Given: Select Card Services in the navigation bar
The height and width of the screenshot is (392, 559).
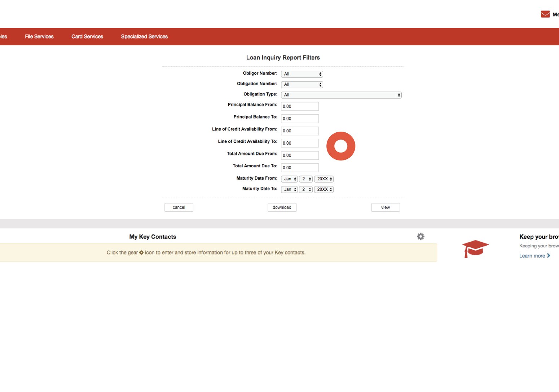Looking at the screenshot, I should [87, 36].
